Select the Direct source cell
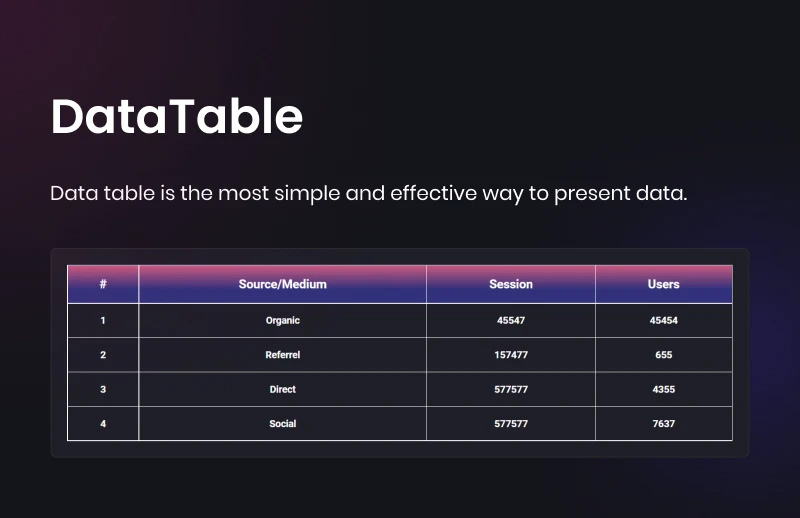Image resolution: width=800 pixels, height=518 pixels. [282, 389]
